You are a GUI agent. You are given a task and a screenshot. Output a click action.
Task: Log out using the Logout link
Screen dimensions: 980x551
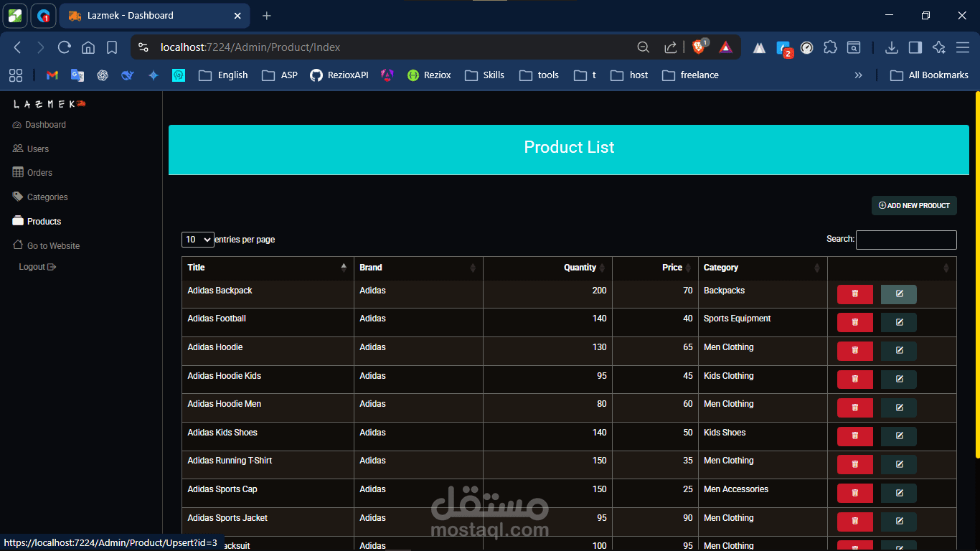click(37, 267)
